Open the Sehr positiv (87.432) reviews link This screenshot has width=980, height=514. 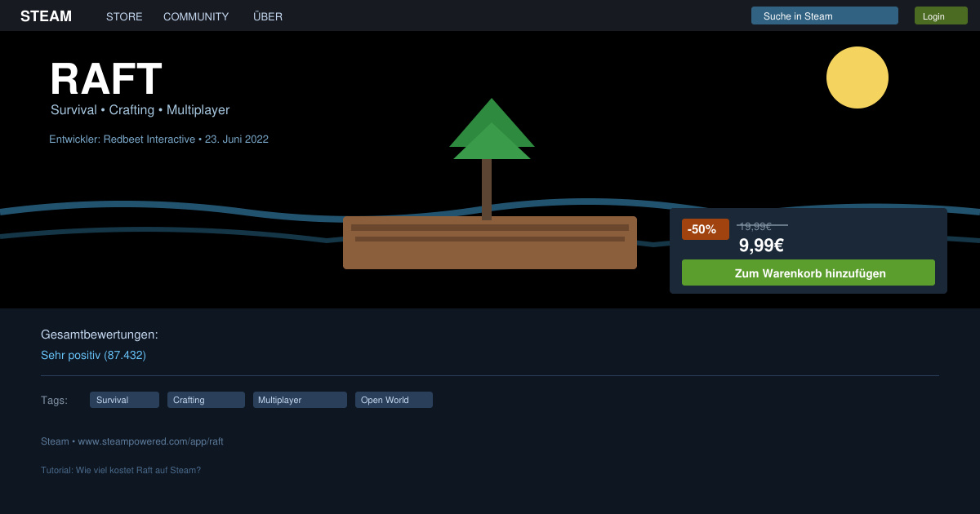pos(93,355)
